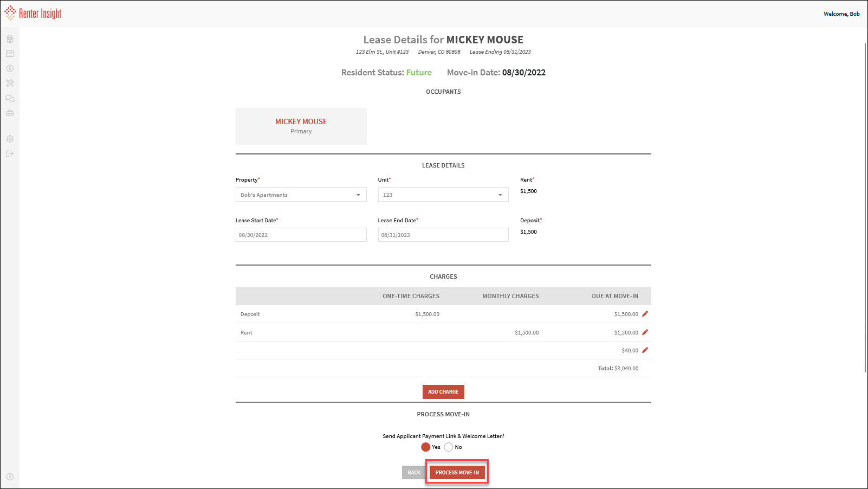Click the Renter Insight logo
The height and width of the screenshot is (489, 868).
click(x=33, y=13)
